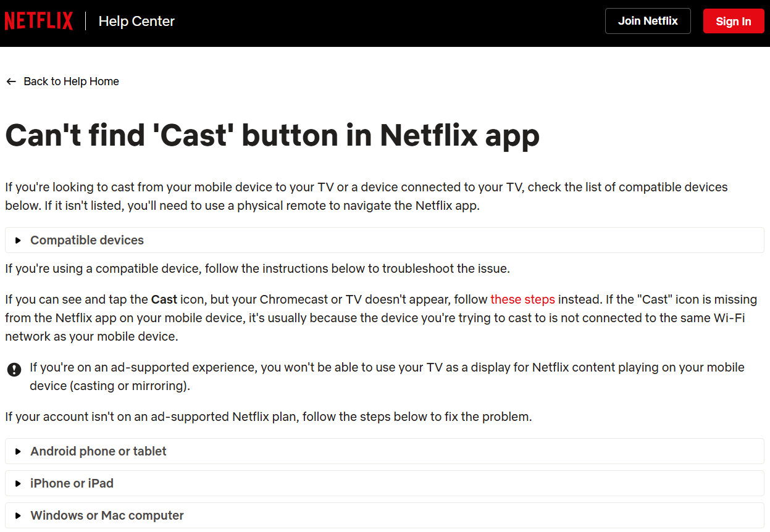The height and width of the screenshot is (532, 770).
Task: Open the Help Center home link
Action: (x=136, y=21)
